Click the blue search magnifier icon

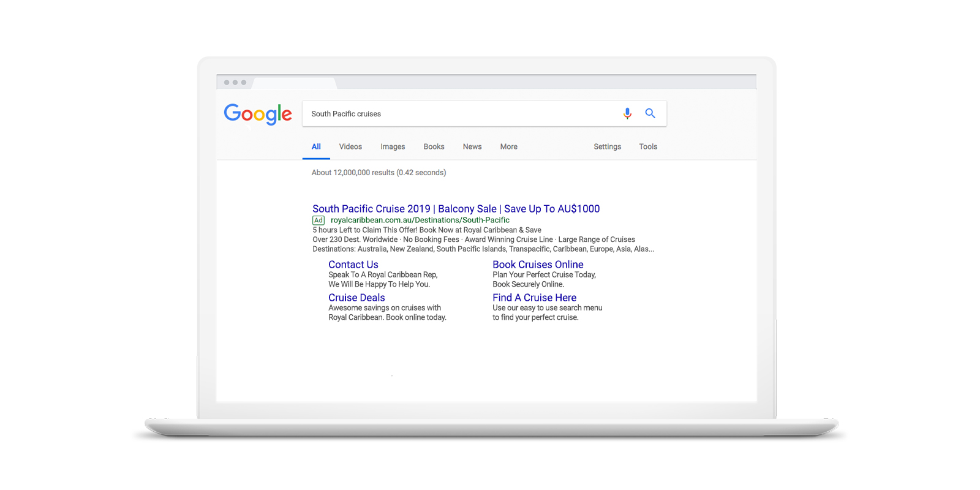click(x=650, y=113)
